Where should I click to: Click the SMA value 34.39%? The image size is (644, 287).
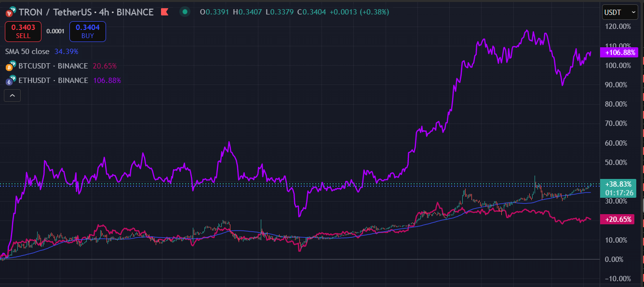click(x=67, y=51)
